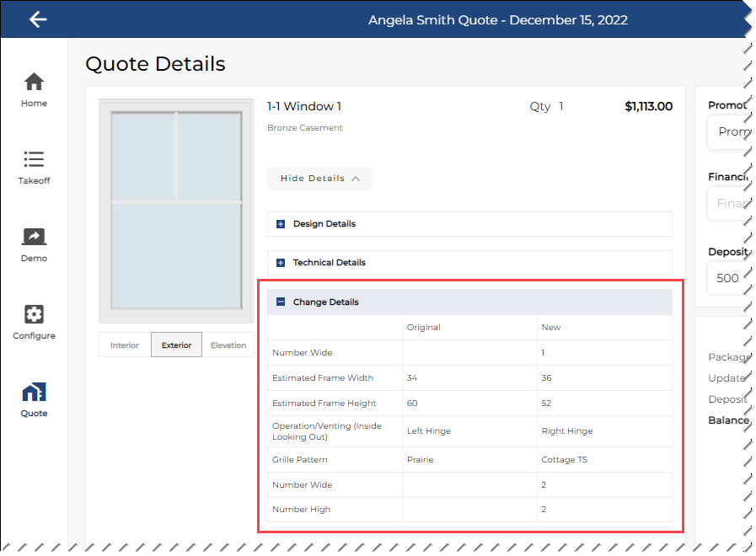Select the 1-1 Window 1 quote line

click(306, 106)
